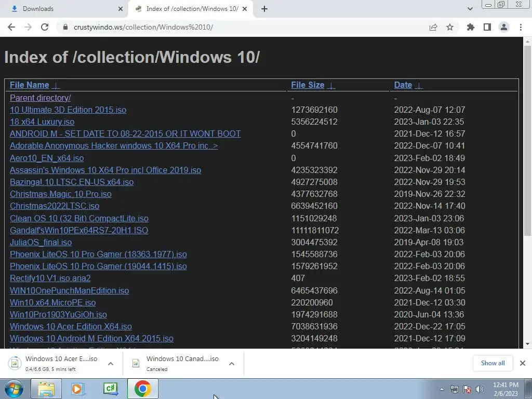
Task: Open Adorable Anonymous Hacker windows 10 link
Action: pyautogui.click(x=114, y=145)
